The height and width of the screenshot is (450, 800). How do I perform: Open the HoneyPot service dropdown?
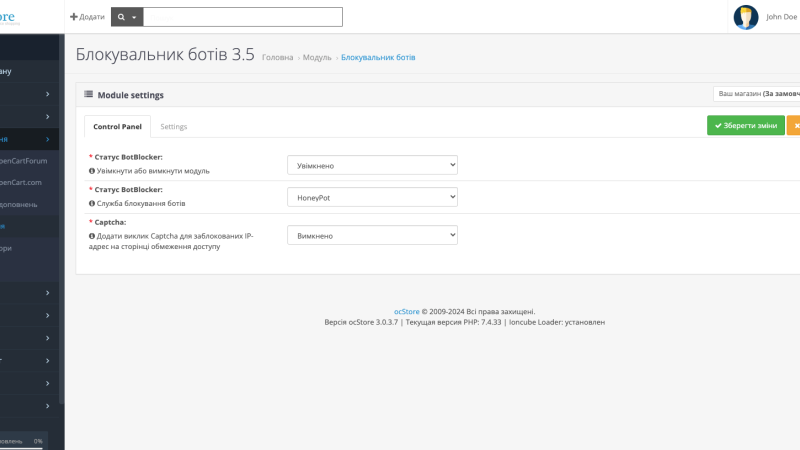pyautogui.click(x=372, y=197)
